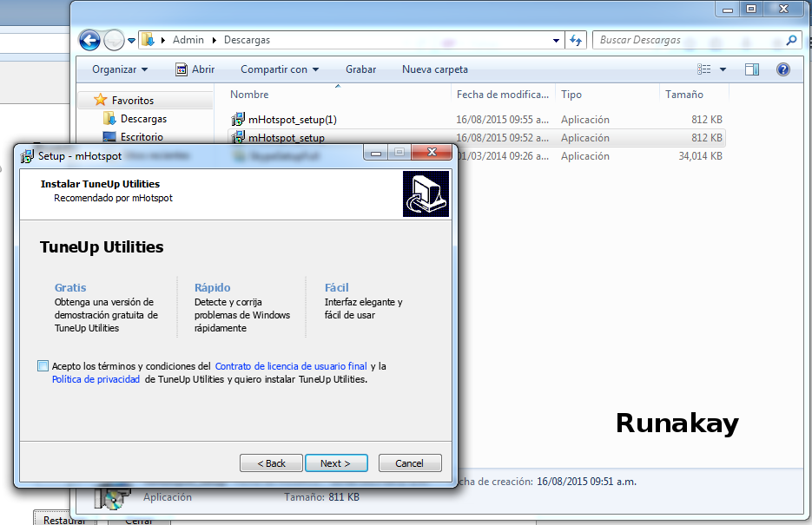Click Grabar in the Explorer toolbar
The height and width of the screenshot is (525, 812).
(x=361, y=69)
